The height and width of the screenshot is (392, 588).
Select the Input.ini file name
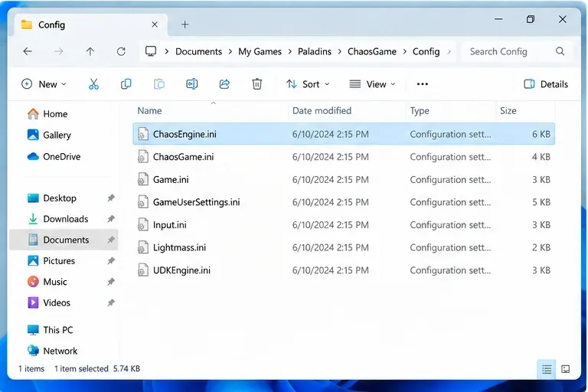click(x=170, y=225)
